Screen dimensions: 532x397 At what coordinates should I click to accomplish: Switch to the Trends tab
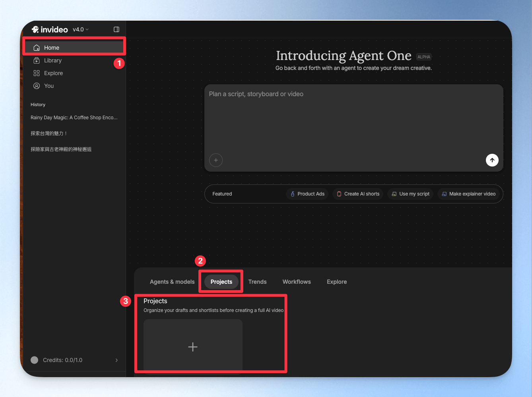coord(258,282)
